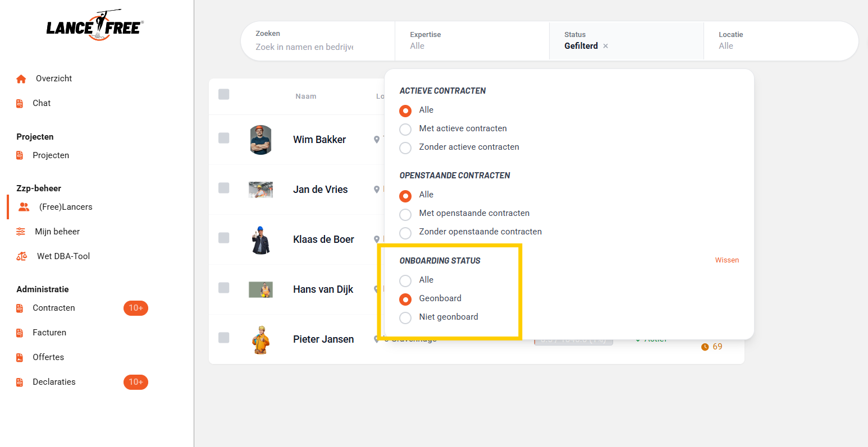
Task: Open the Expertise filter dropdown
Action: coord(472,41)
